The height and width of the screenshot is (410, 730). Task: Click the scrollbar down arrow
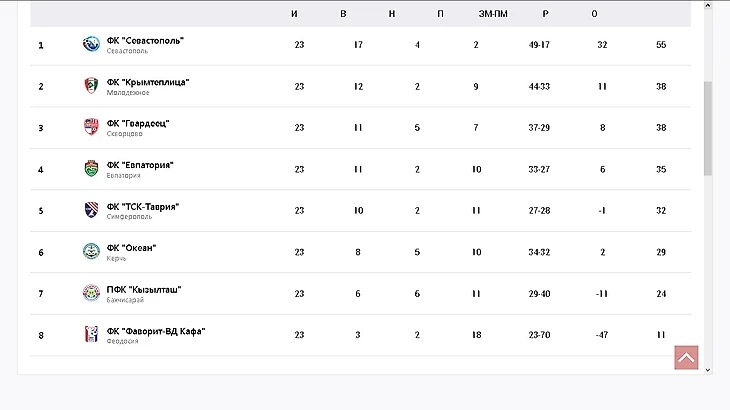(x=708, y=369)
